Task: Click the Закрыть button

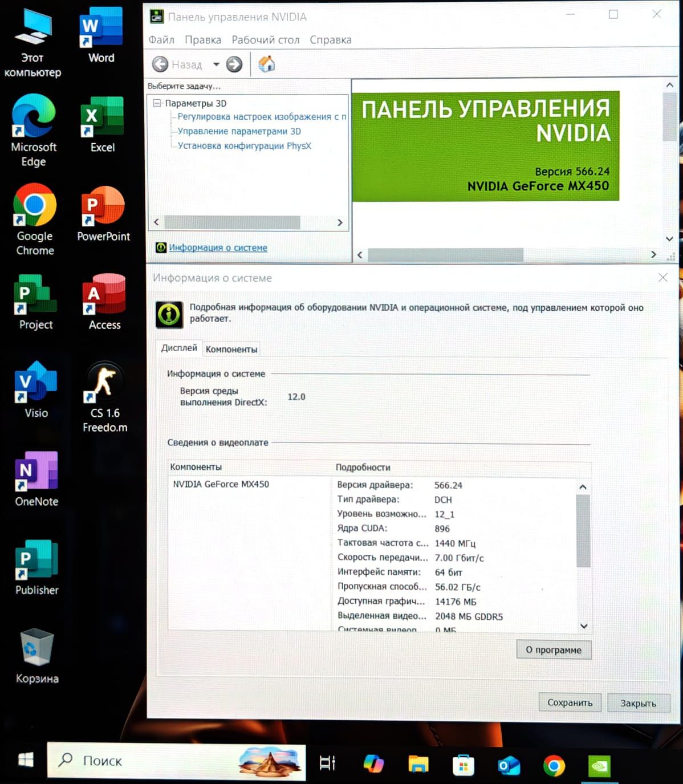Action: pyautogui.click(x=638, y=704)
